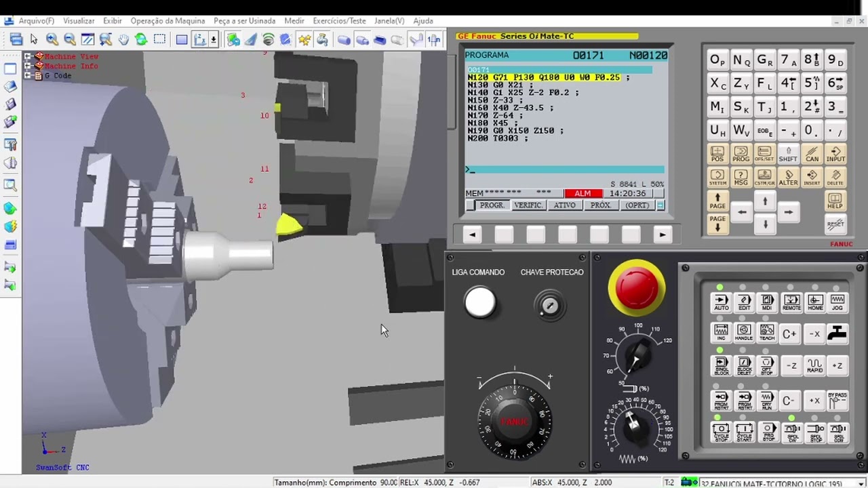
Task: Click the VERIFIC. soft key label
Action: click(x=528, y=205)
